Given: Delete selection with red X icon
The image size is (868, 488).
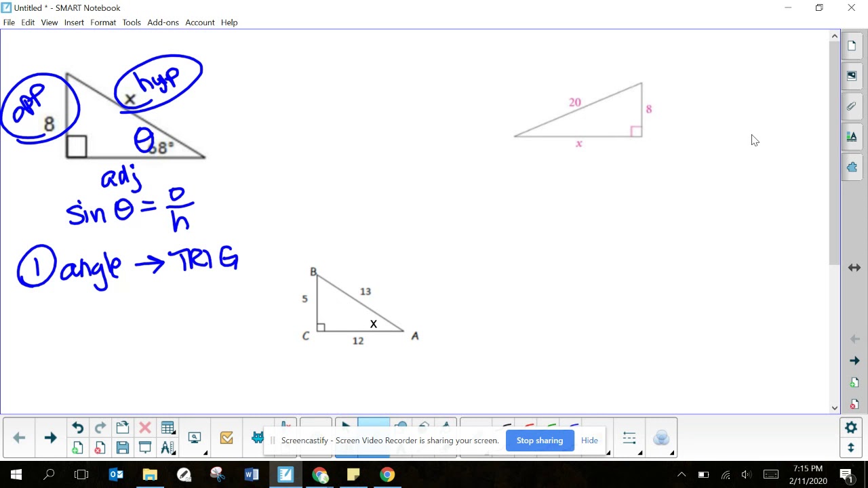Looking at the screenshot, I should 144,428.
